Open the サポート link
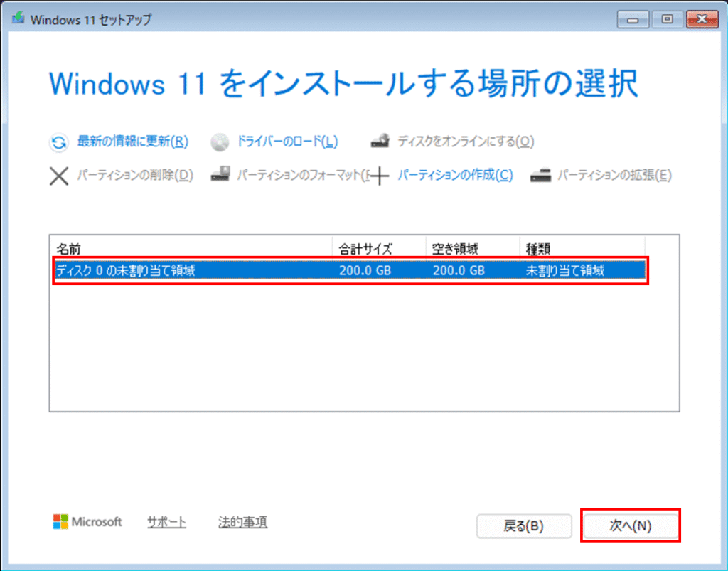 point(166,522)
